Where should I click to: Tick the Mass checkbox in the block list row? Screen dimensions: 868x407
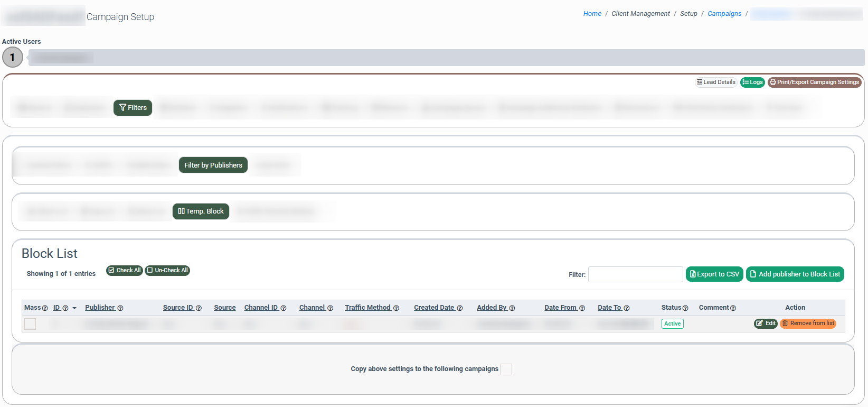[x=30, y=324]
